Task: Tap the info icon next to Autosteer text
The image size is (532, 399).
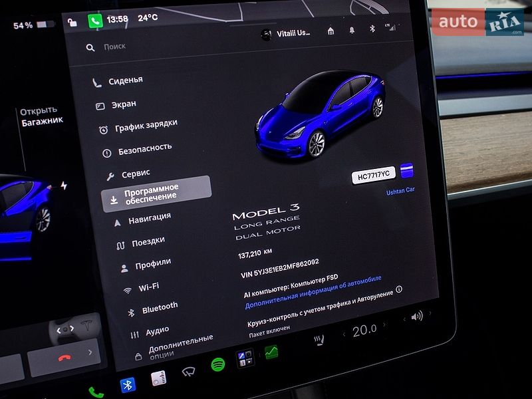Action: coord(400,289)
